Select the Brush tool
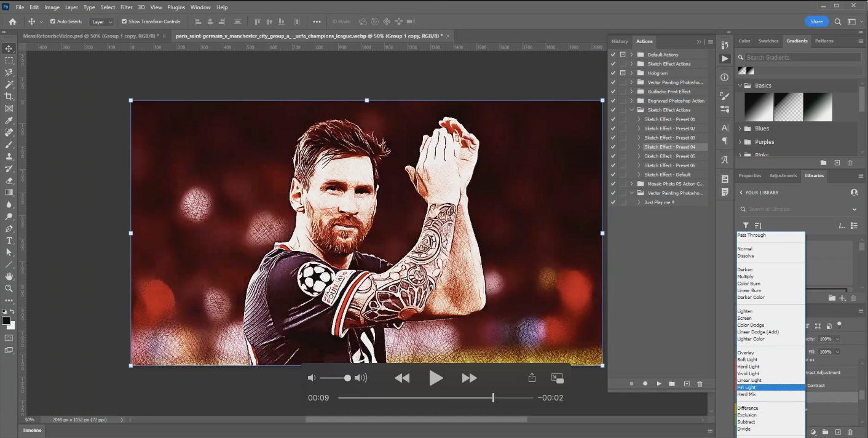868x438 pixels. (x=9, y=145)
